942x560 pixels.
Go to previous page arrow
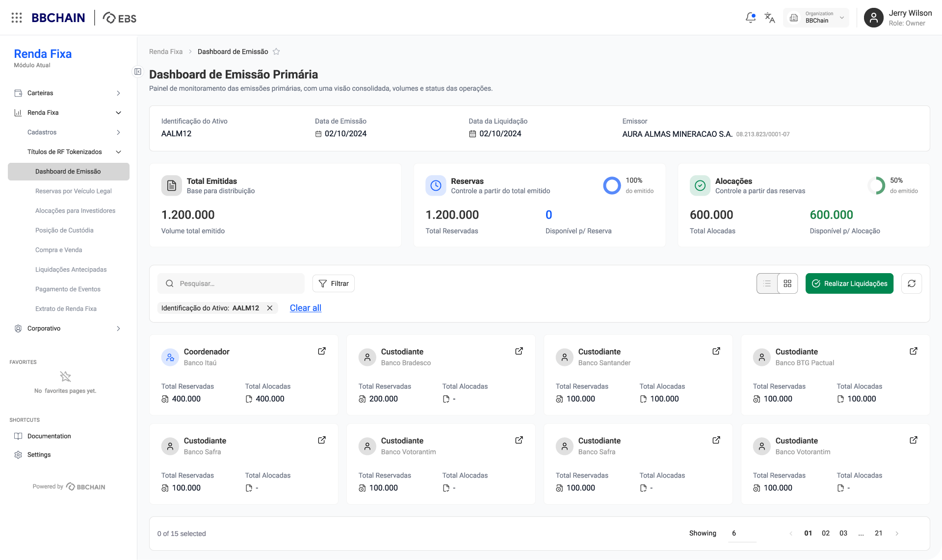[791, 534]
